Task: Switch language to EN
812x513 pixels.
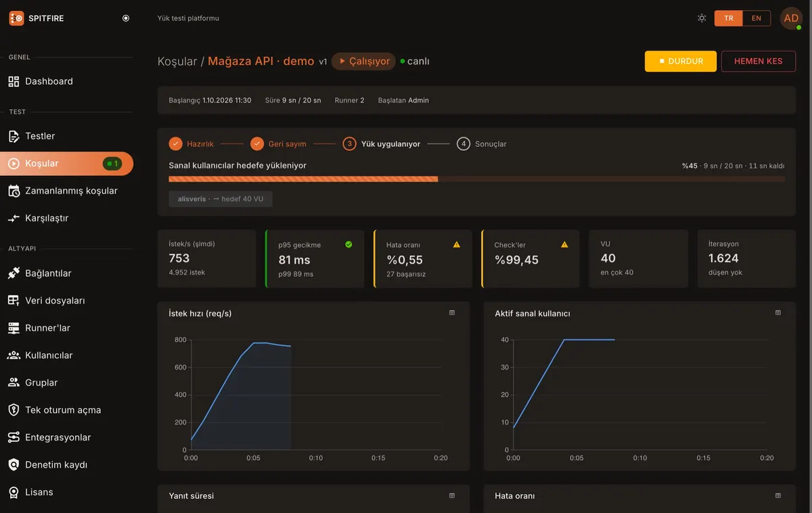Action: pos(757,18)
